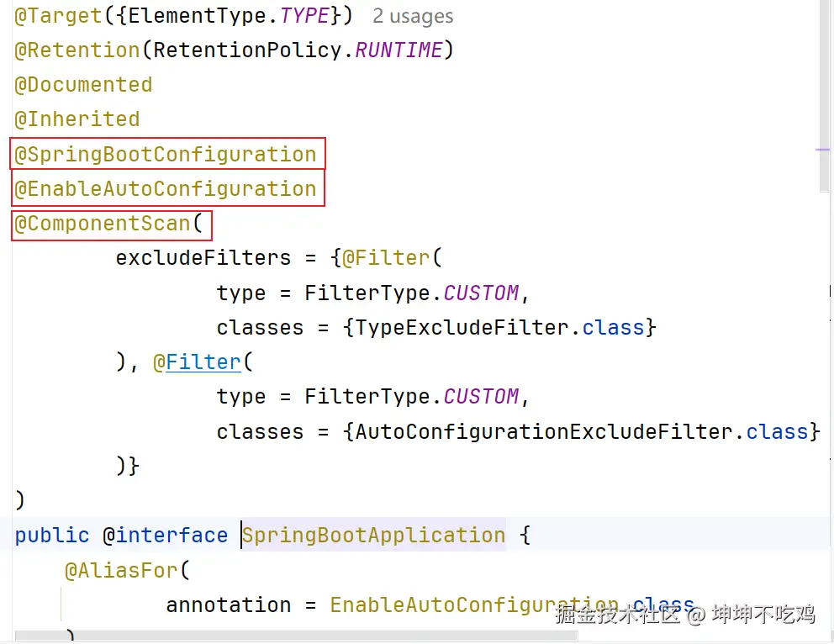
Task: Click the @Inherited annotation
Action: (77, 119)
